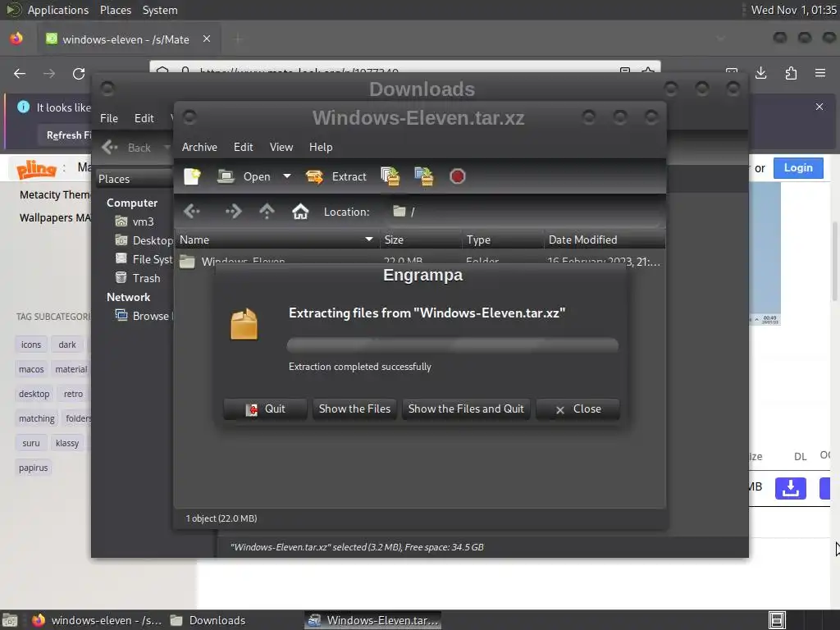Open Places menu in top panel

115,10
